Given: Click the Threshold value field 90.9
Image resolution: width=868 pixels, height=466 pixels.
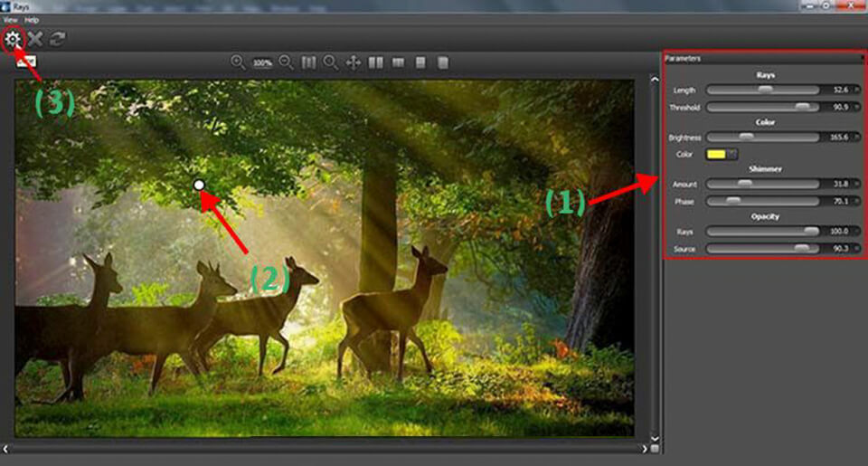Looking at the screenshot, I should tap(840, 107).
